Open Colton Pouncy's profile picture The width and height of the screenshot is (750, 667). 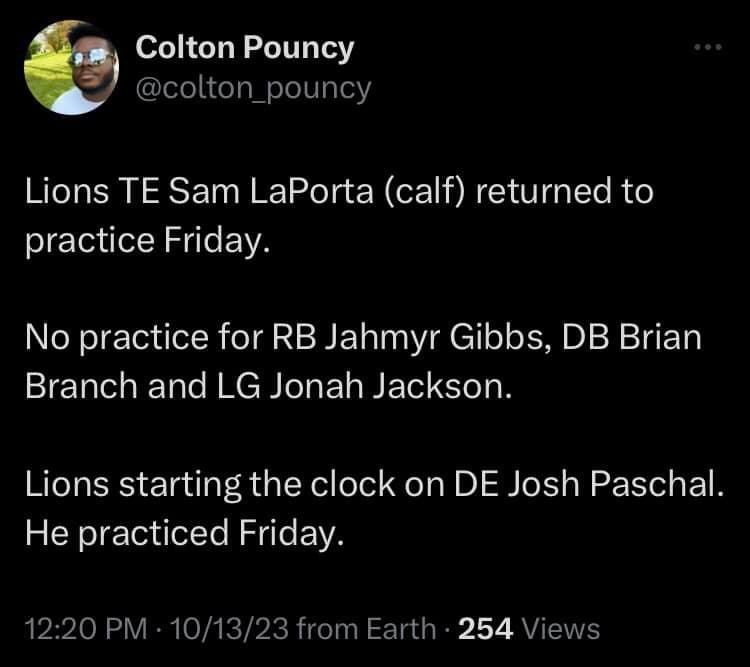[x=71, y=67]
